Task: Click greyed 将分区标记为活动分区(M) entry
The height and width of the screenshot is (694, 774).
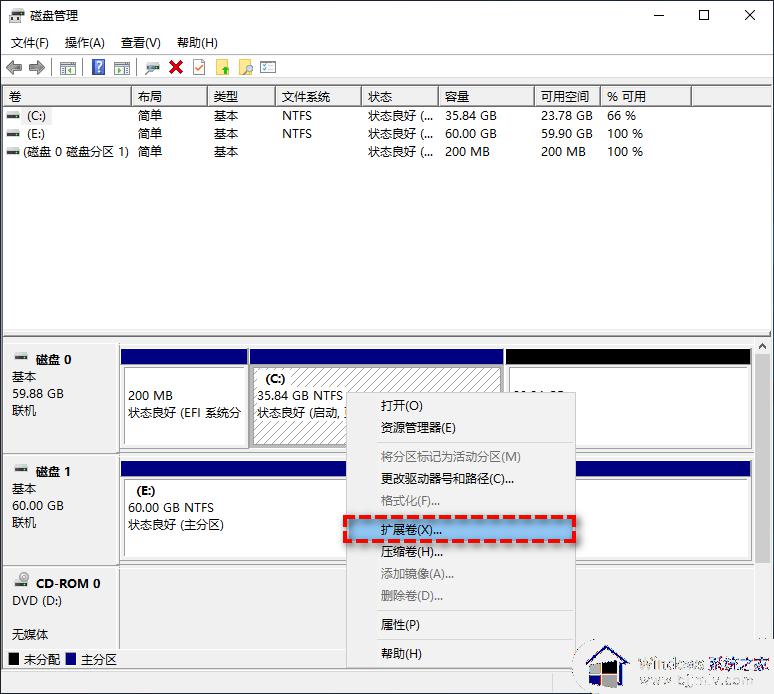Action: [x=461, y=457]
